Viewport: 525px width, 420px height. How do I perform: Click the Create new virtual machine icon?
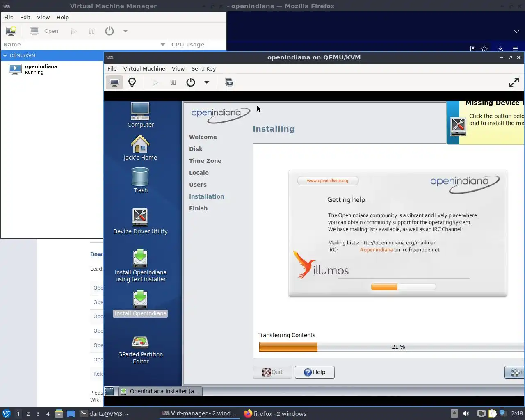(11, 31)
